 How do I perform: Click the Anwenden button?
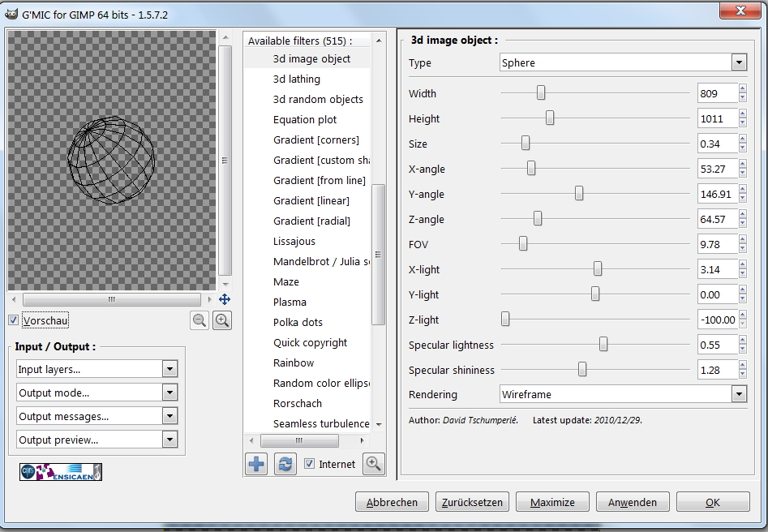633,502
